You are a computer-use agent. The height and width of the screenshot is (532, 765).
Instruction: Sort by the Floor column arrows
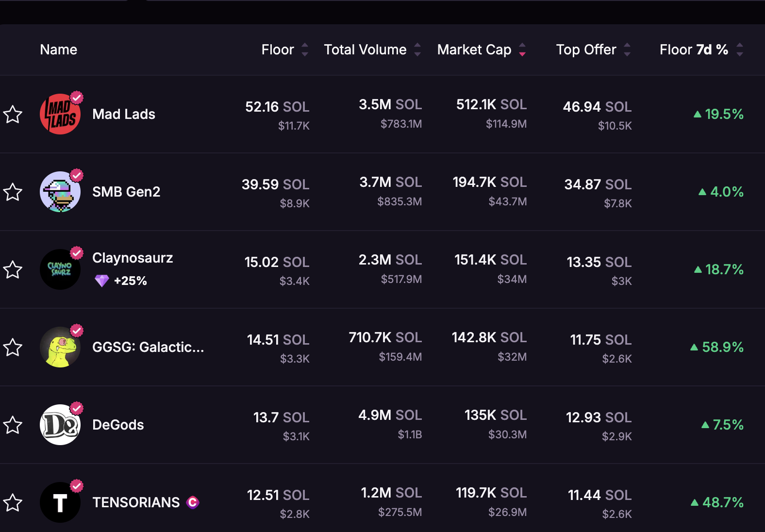[305, 50]
